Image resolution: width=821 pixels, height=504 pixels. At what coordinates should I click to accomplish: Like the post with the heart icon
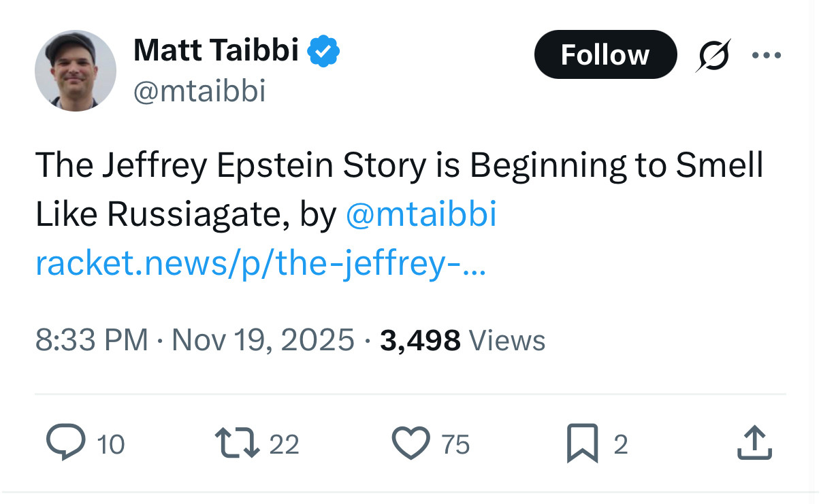tap(411, 443)
